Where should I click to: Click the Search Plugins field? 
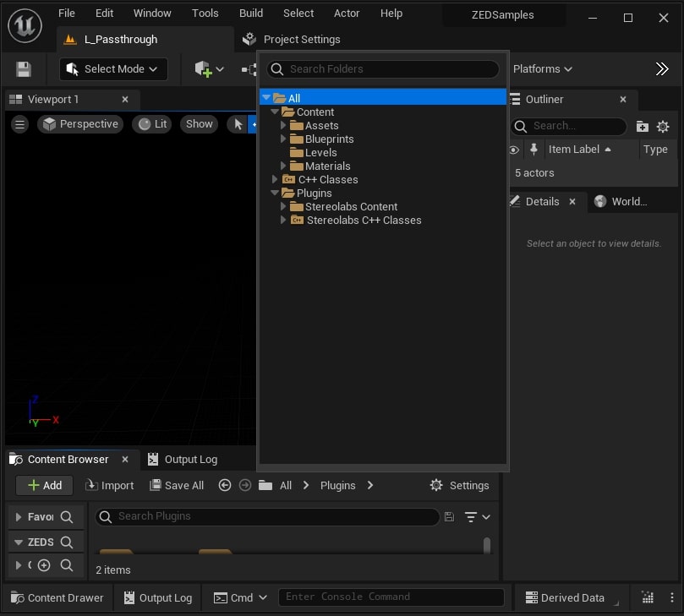tap(267, 516)
